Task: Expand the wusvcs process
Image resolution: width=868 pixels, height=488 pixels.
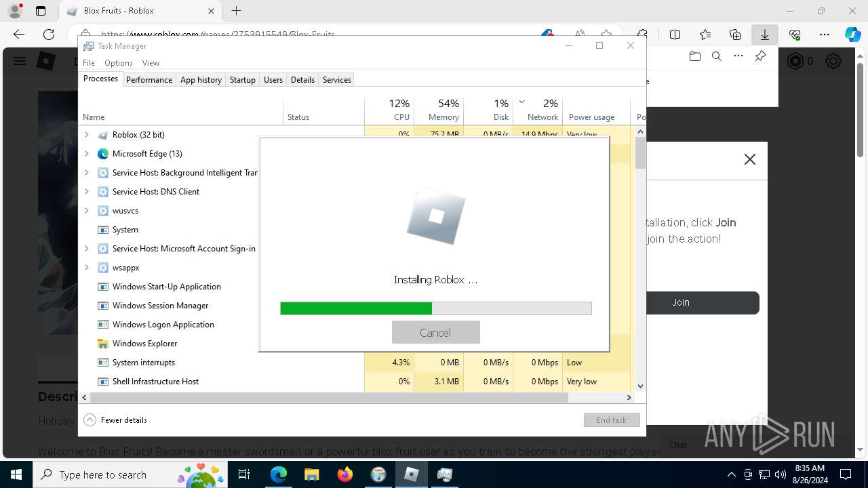Action: click(86, 211)
